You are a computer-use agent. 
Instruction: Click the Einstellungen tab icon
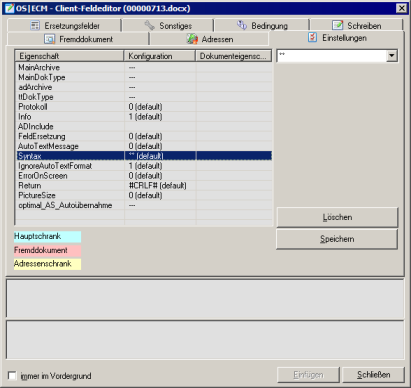pos(312,37)
